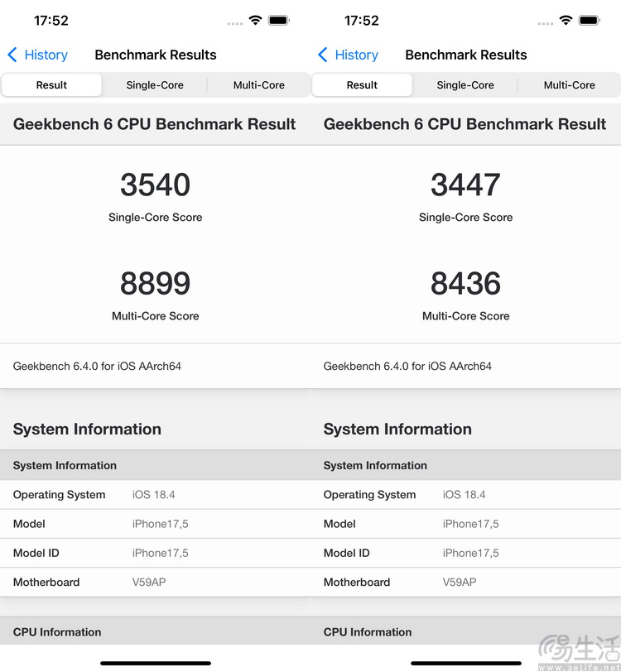Screen dimensions: 621x672
Task: Switch to Single-Core tab on left screen
Action: click(x=155, y=85)
